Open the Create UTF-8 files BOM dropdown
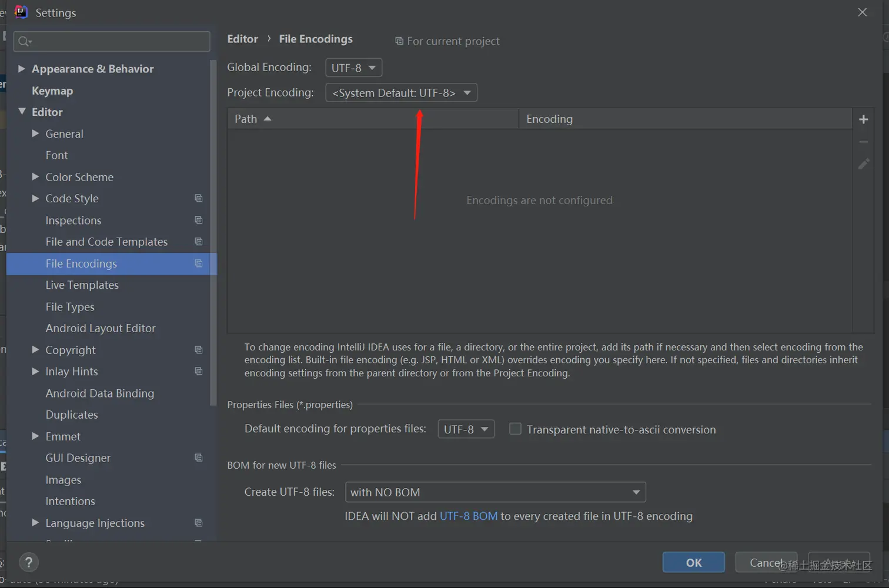 coord(495,492)
